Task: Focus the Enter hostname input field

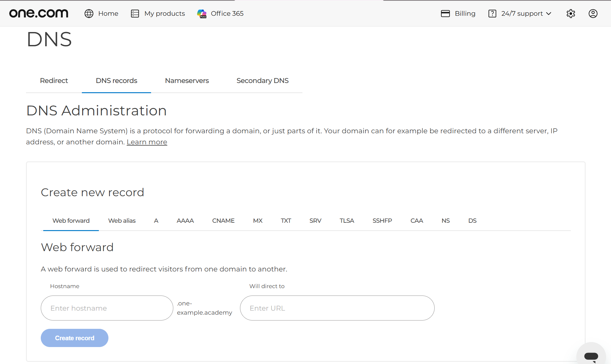Action: click(107, 308)
